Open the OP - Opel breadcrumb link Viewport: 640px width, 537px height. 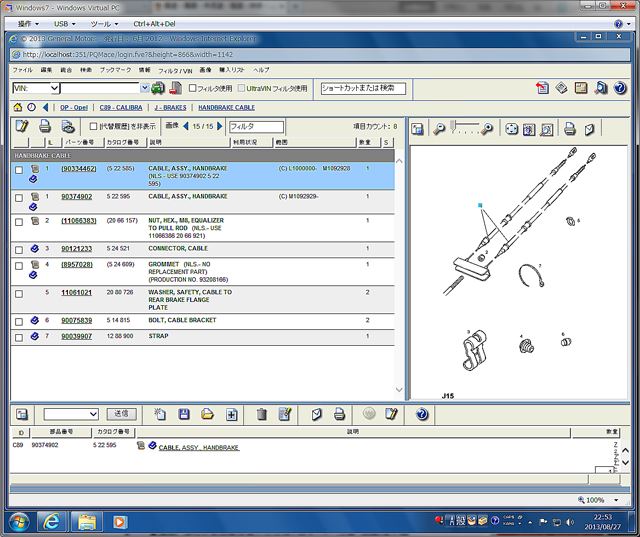[74, 107]
